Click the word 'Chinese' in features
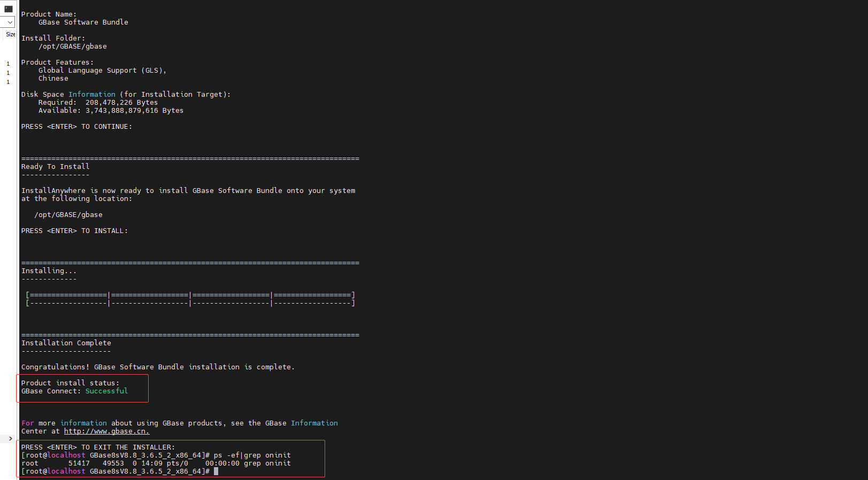 tap(53, 79)
